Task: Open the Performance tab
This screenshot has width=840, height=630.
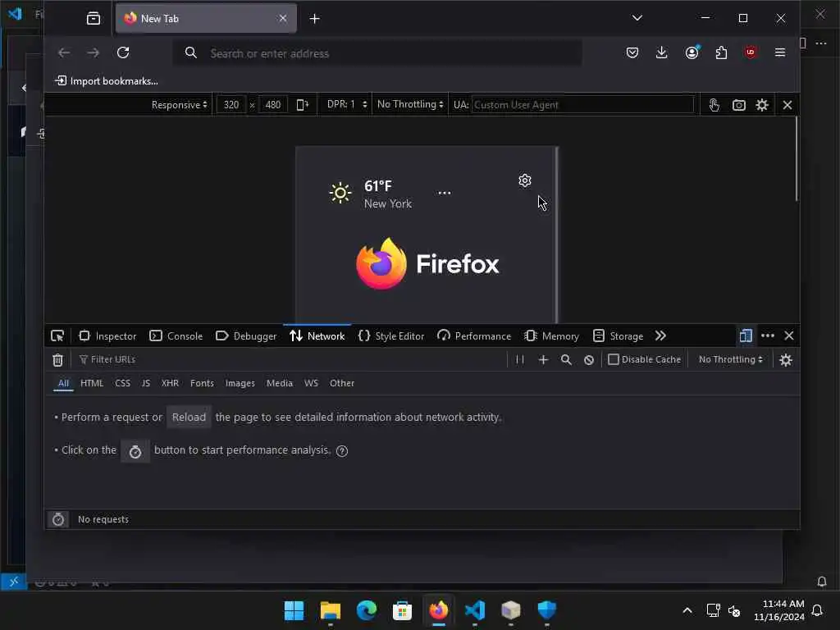Action: click(x=474, y=336)
